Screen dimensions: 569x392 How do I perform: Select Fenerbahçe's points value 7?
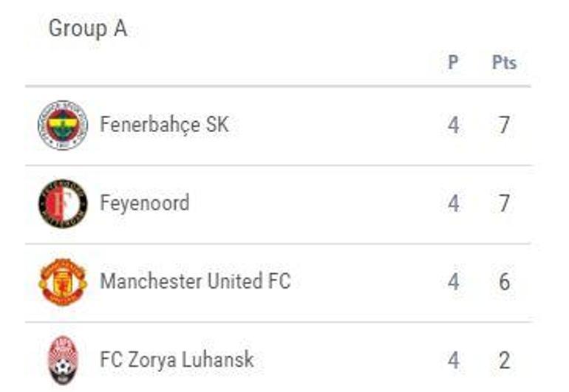[x=504, y=125]
